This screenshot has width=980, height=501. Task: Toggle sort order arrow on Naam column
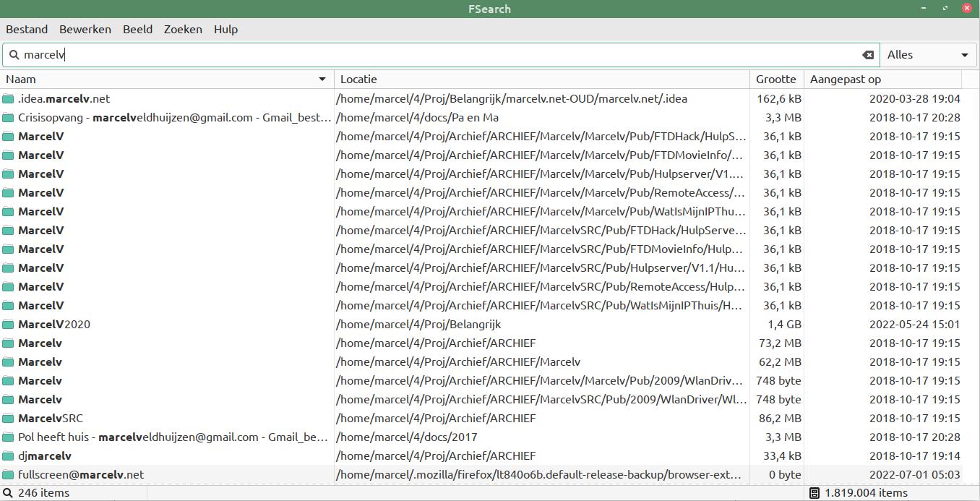point(322,80)
